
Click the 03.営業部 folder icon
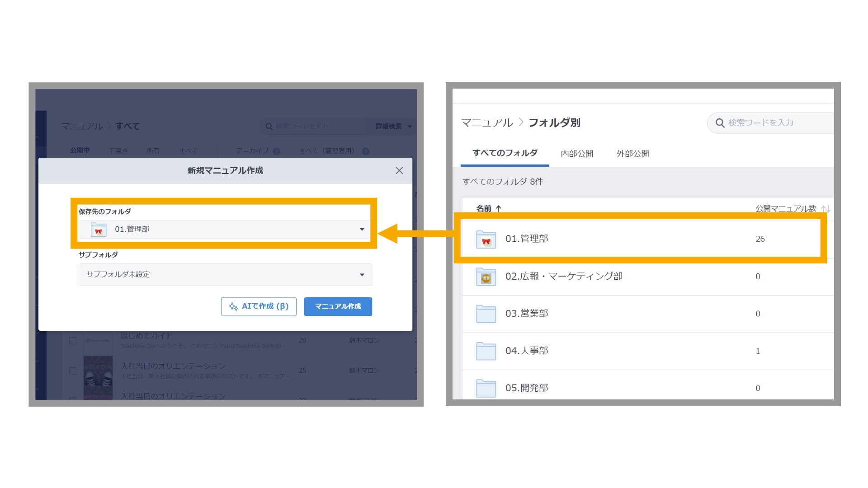click(486, 314)
